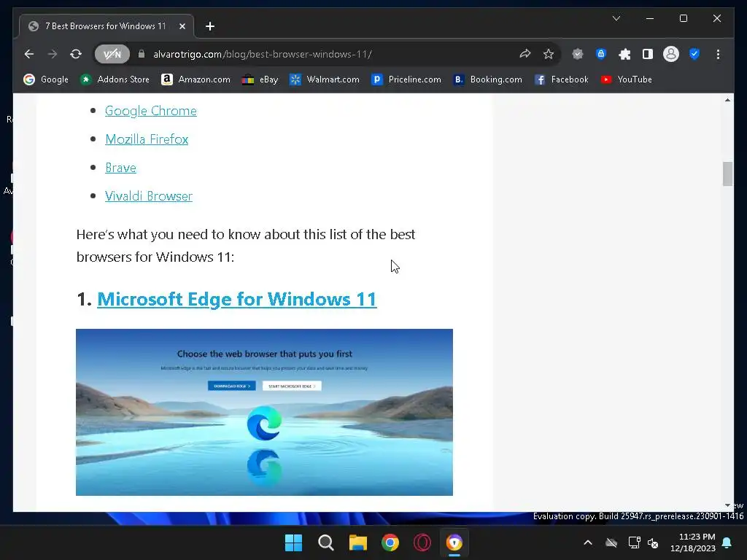Open the Extensions puzzle piece menu
This screenshot has height=560, width=747.
pos(624,54)
